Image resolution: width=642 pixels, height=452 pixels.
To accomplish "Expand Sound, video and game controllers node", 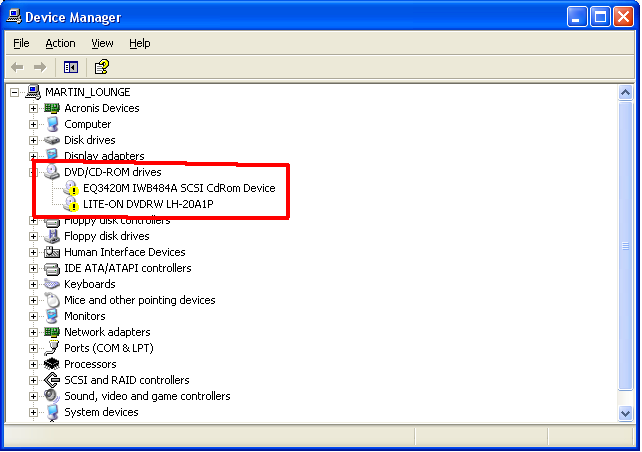I will tap(33, 396).
